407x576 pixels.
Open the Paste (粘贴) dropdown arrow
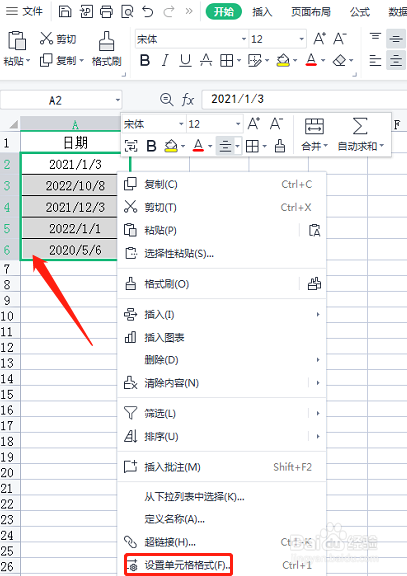click(x=28, y=60)
